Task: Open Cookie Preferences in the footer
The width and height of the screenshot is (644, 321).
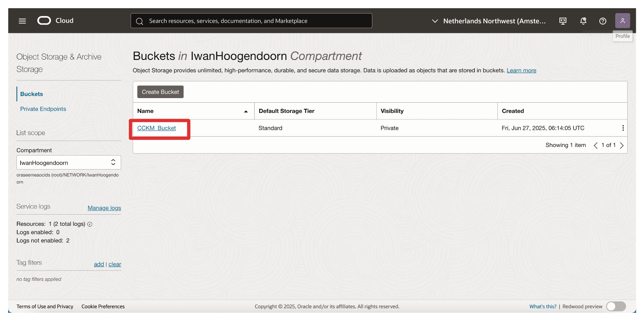Action: 103,306
